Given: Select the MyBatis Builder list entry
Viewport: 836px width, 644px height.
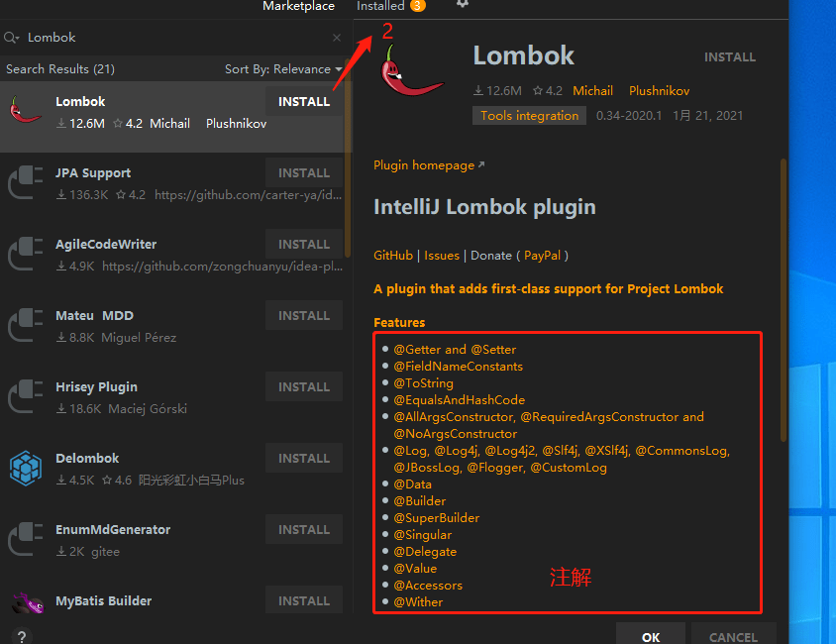Looking at the screenshot, I should pos(173,599).
